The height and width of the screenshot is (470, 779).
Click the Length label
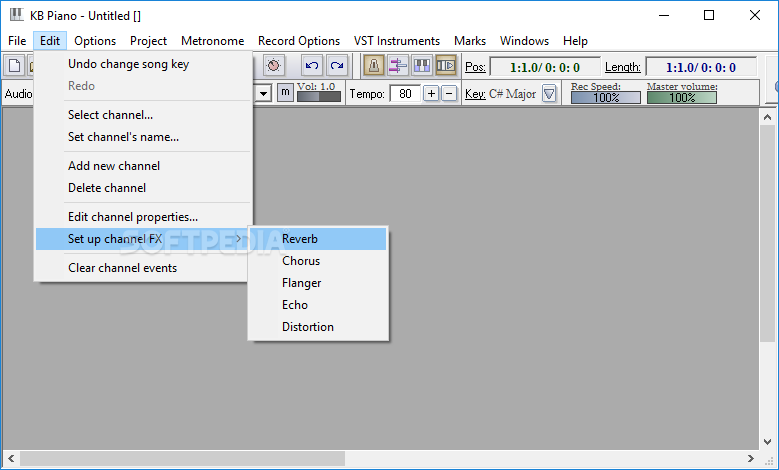(x=623, y=67)
